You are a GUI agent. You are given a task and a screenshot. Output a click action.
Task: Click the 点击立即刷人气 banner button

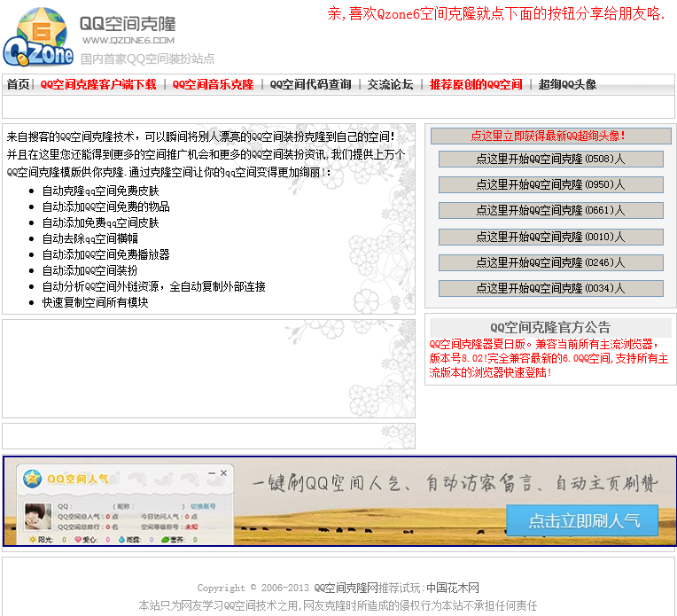point(582,520)
